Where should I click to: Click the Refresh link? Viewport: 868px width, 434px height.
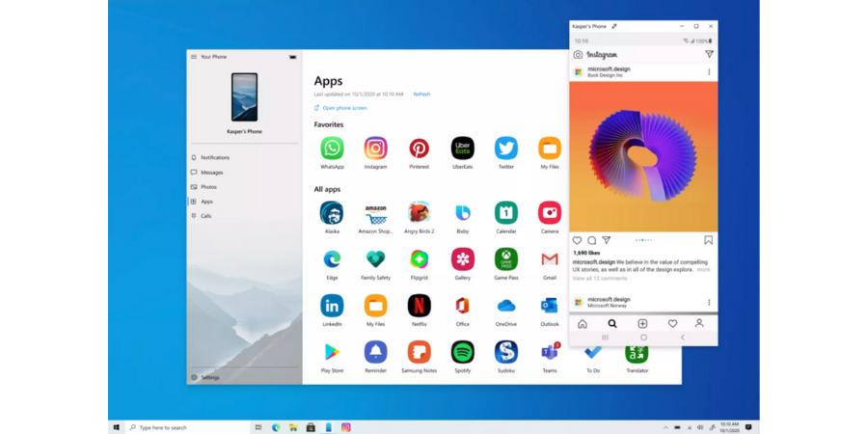point(421,95)
